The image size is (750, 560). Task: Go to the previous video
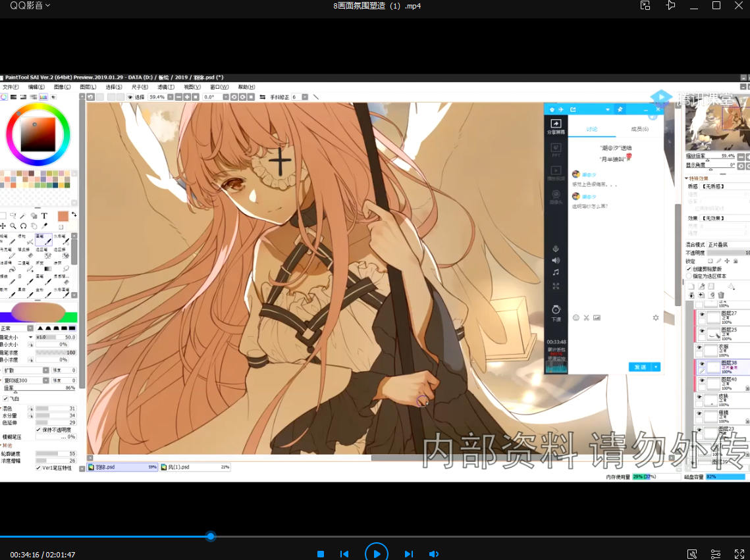(344, 554)
